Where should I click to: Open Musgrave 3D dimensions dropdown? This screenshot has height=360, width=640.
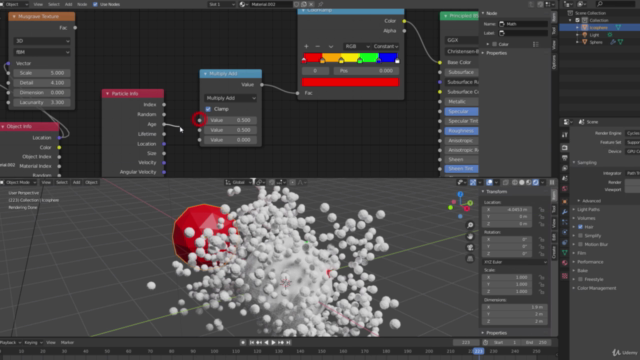pyautogui.click(x=42, y=41)
